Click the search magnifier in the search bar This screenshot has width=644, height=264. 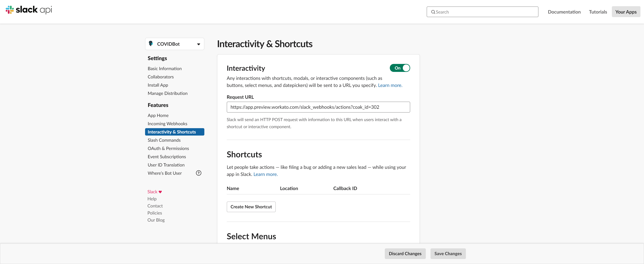point(433,12)
